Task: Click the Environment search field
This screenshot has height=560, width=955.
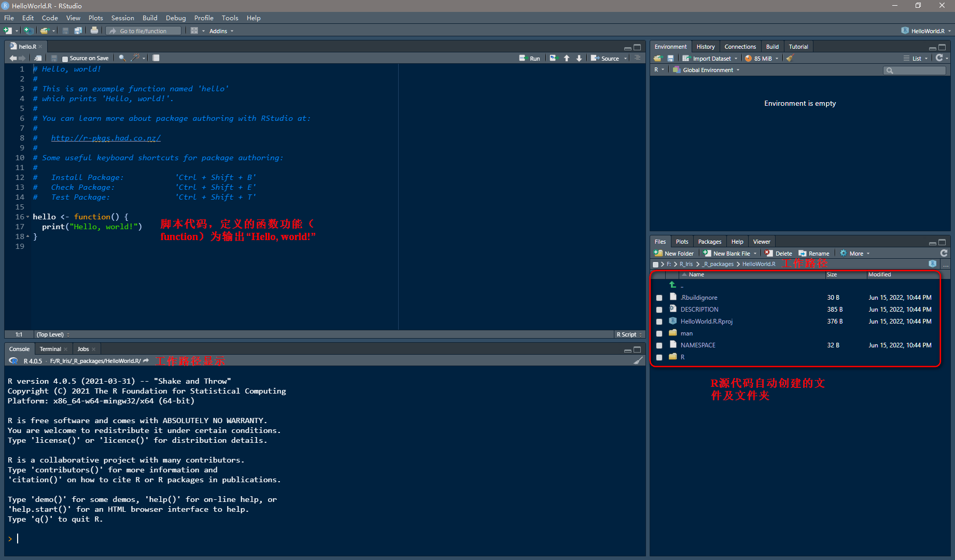Action: [915, 70]
